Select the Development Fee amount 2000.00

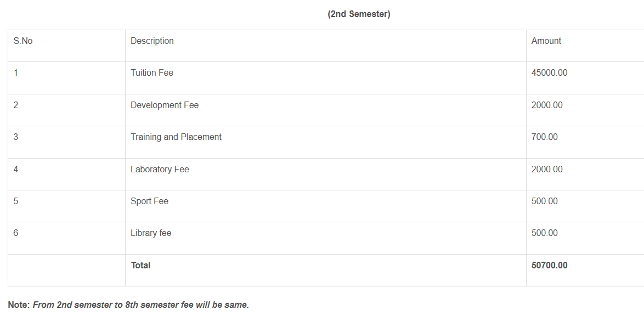click(x=547, y=105)
